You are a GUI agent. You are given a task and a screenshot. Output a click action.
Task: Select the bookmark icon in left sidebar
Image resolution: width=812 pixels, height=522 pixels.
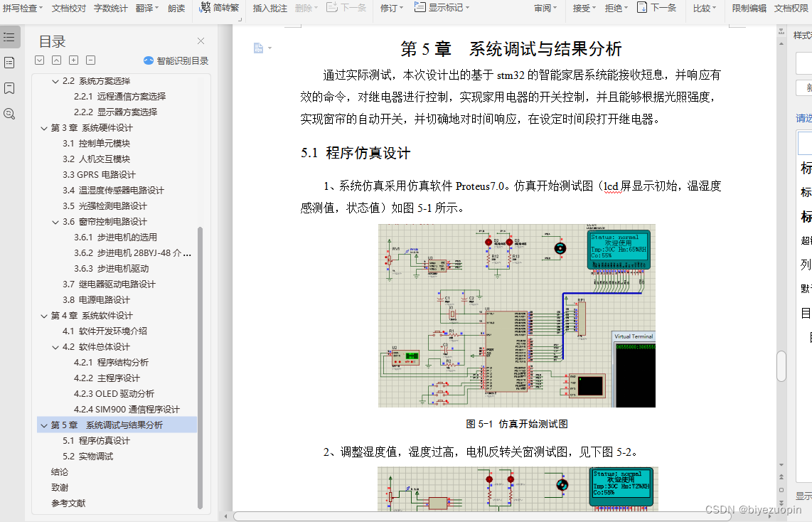tap(9, 89)
